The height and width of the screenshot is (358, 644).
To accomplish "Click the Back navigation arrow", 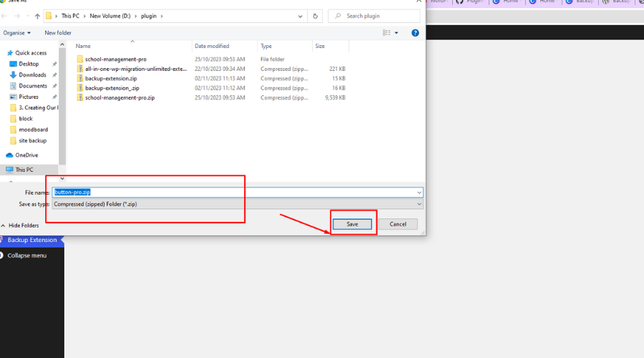I will pyautogui.click(x=4, y=16).
